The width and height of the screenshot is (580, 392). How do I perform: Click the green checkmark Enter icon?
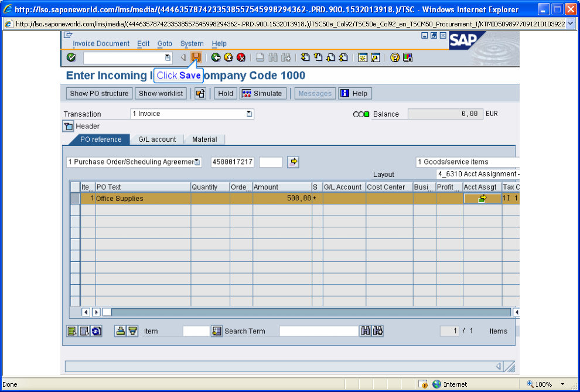71,57
